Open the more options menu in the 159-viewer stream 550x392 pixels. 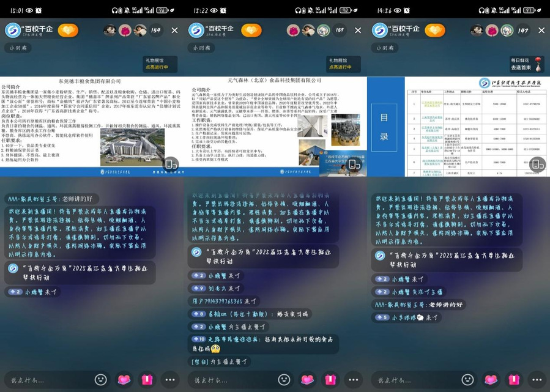point(354,380)
